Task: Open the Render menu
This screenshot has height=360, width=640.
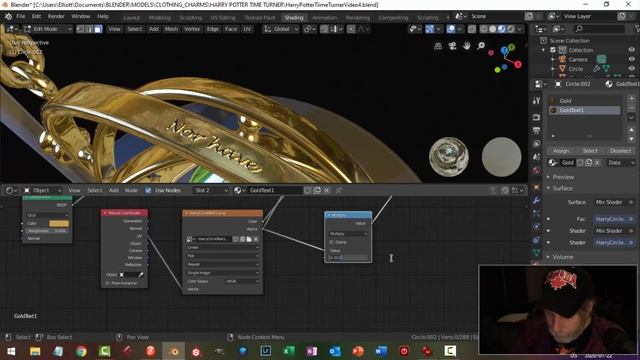Action: (56, 16)
